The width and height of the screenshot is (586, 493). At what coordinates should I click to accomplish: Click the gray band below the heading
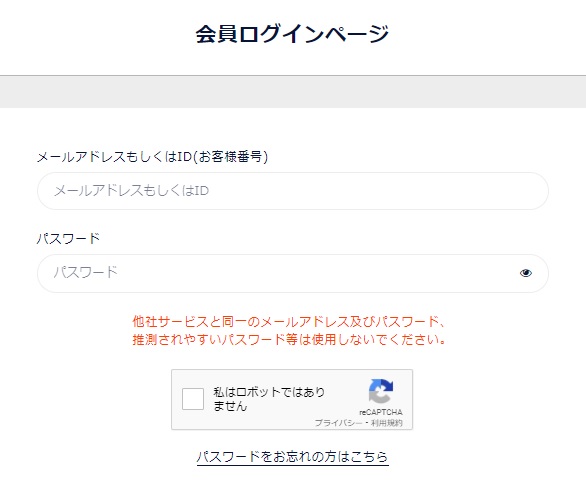point(293,92)
